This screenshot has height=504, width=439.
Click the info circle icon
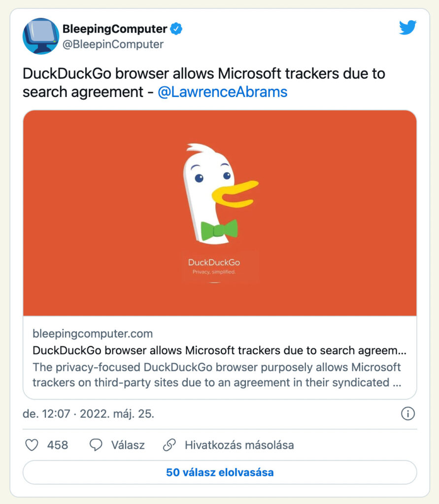tap(407, 414)
